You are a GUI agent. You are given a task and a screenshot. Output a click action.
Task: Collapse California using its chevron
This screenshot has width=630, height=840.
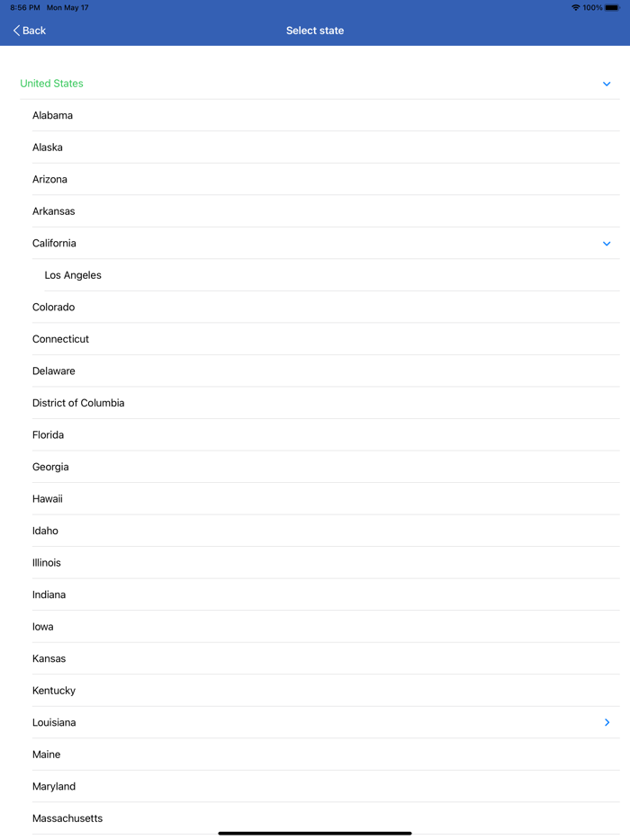tap(607, 243)
